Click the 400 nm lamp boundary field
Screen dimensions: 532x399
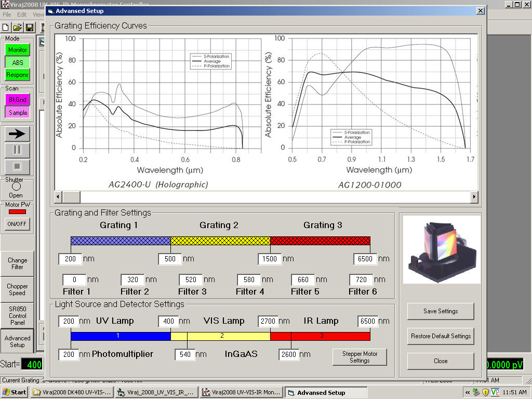coord(169,321)
